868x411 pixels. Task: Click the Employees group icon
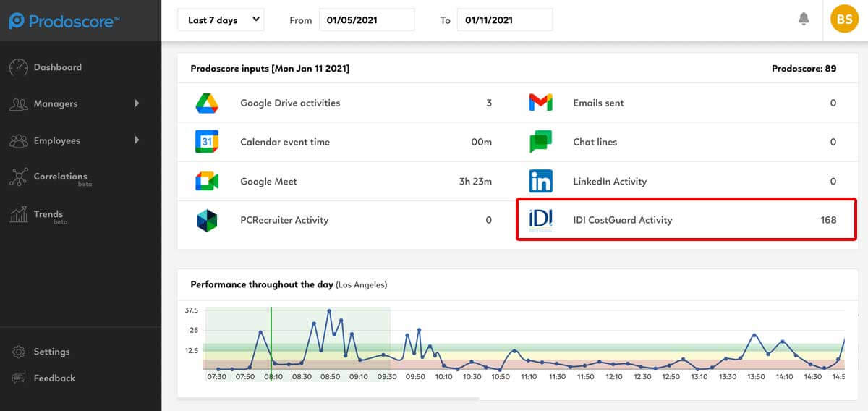click(x=18, y=141)
